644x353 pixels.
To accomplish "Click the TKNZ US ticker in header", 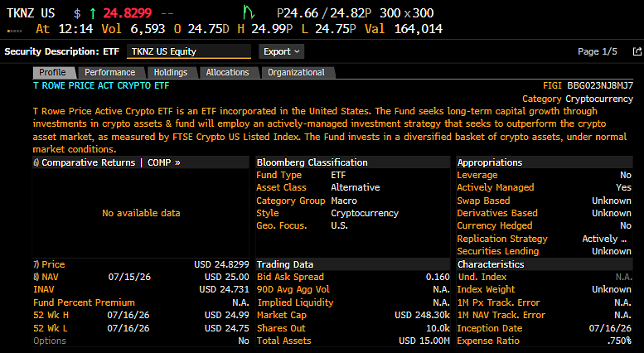I will coord(31,13).
